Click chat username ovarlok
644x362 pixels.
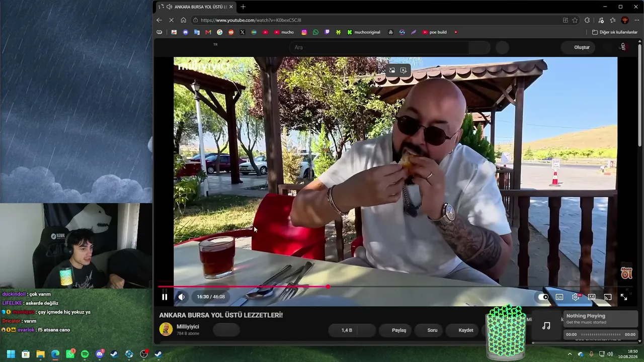tap(26, 330)
